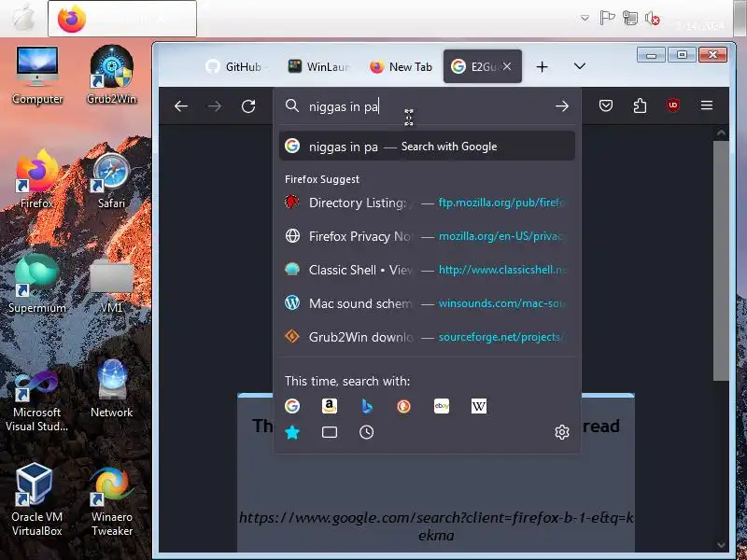Switch to the GitHub tab
747x560 pixels.
pyautogui.click(x=234, y=66)
